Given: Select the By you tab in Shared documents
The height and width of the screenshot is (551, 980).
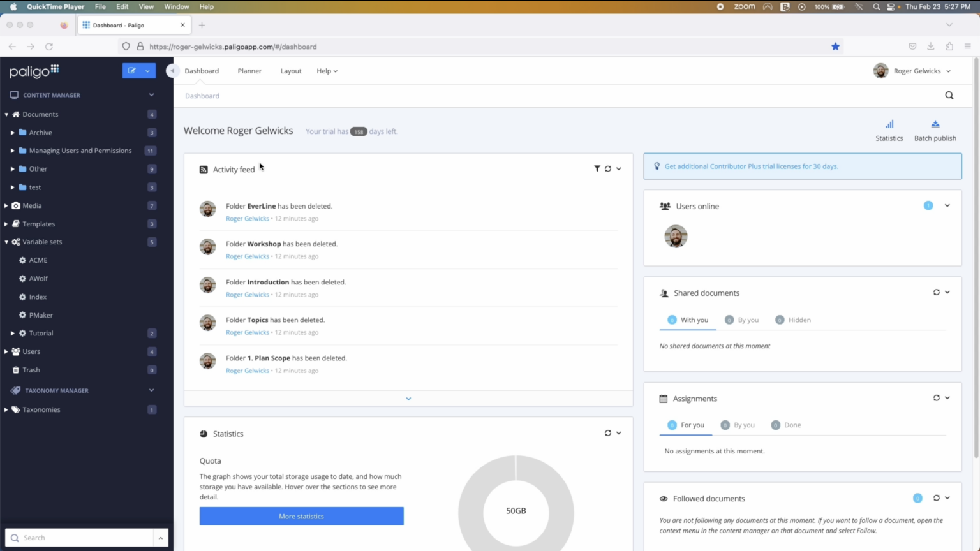Looking at the screenshot, I should pyautogui.click(x=741, y=320).
